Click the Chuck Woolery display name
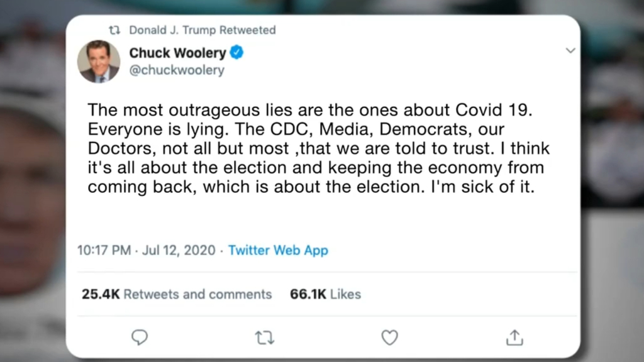 (x=177, y=53)
